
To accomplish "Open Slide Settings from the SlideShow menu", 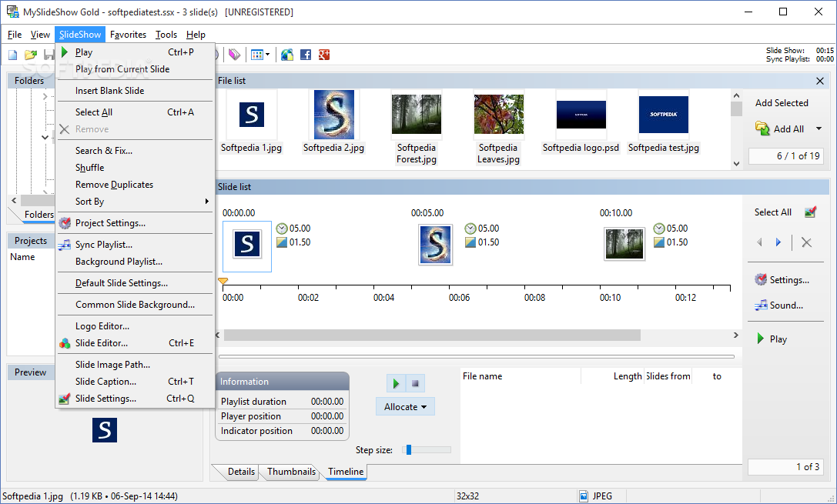I will (135, 399).
